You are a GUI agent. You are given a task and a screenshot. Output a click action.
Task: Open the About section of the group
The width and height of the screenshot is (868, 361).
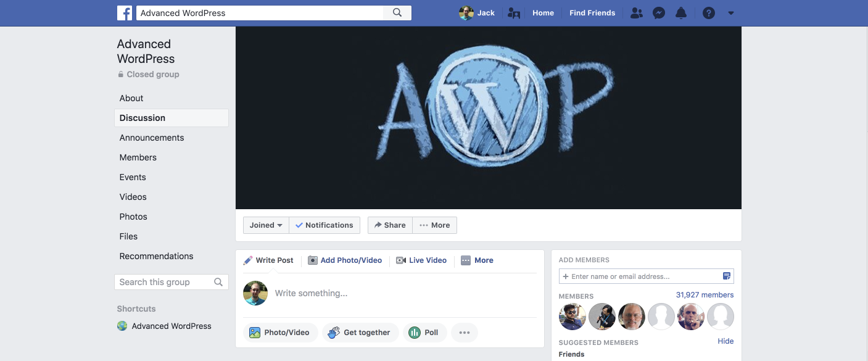click(x=131, y=98)
